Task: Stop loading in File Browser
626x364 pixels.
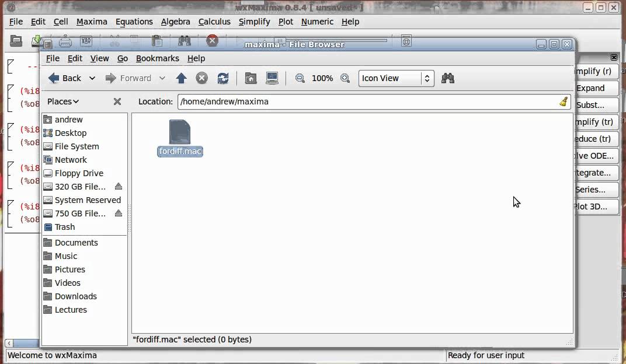Action: click(x=201, y=78)
